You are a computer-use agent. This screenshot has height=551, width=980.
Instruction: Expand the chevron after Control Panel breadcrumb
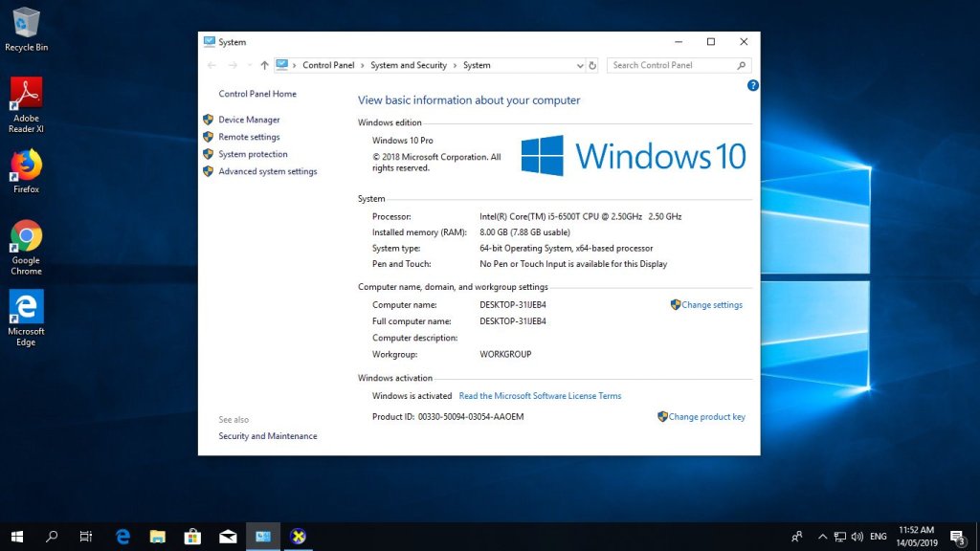[x=363, y=65]
